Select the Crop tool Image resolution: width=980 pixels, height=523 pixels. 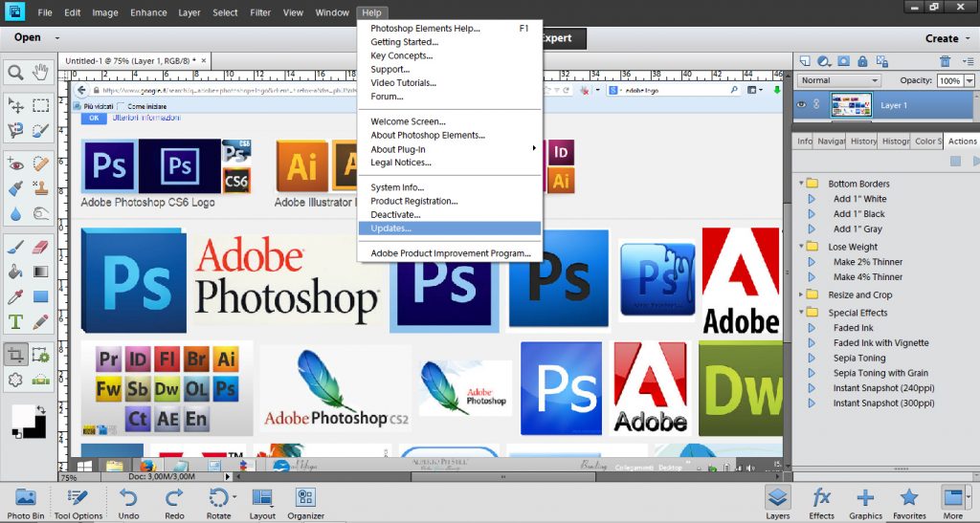[x=15, y=355]
